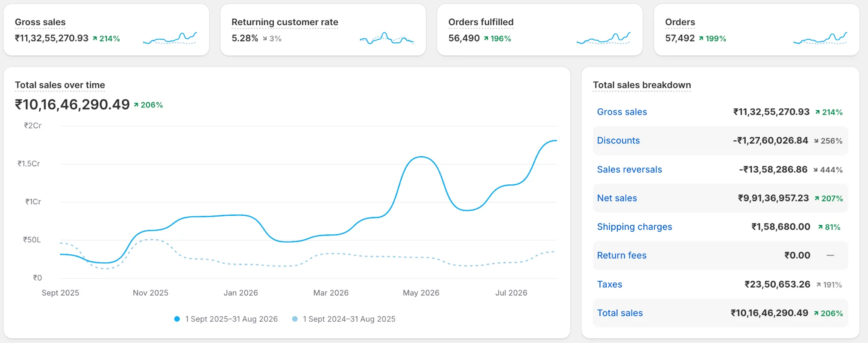Click the 56,490 orders fulfilled value

[464, 38]
